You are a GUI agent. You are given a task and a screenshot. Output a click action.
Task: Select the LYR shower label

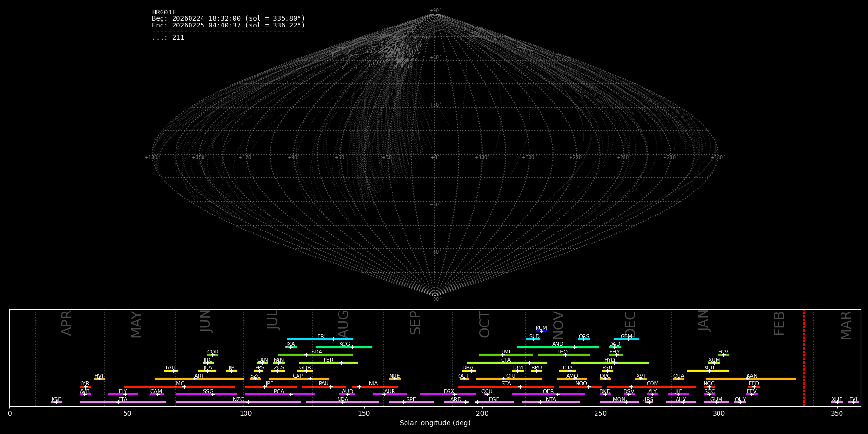85,384
